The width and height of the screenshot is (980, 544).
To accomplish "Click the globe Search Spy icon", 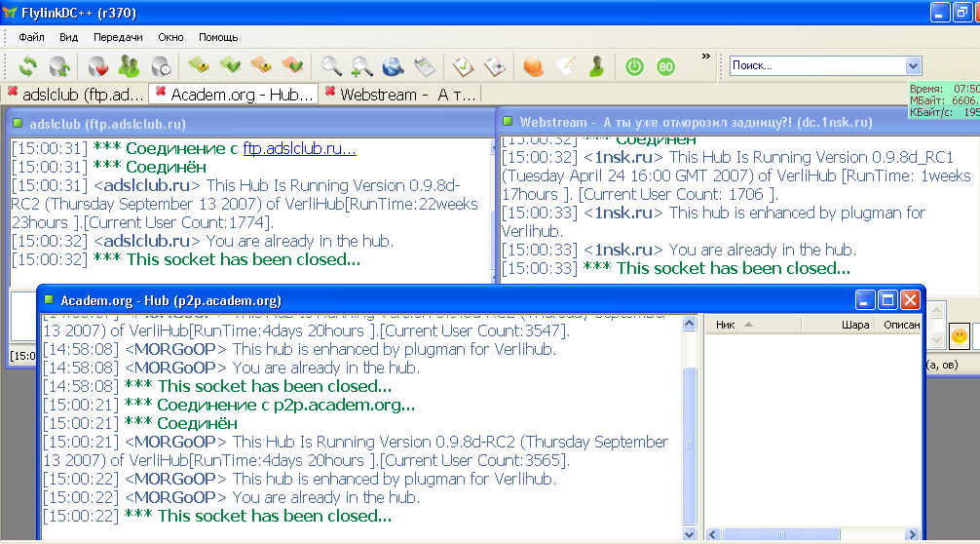I will pyautogui.click(x=393, y=66).
